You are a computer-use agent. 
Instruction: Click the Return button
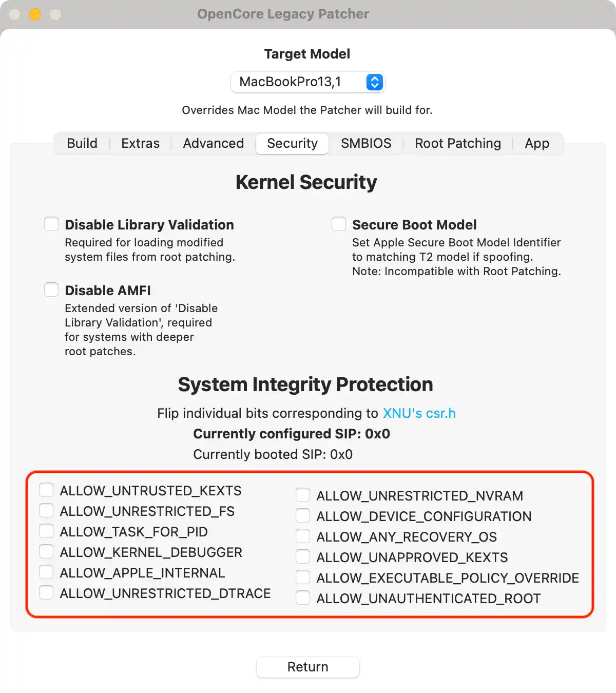(x=307, y=667)
